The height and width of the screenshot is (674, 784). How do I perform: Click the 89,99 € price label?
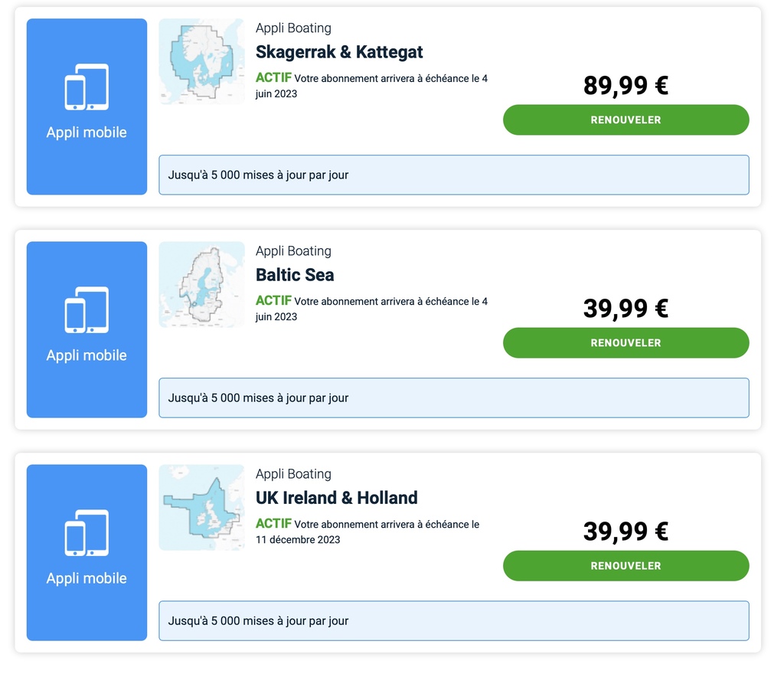tap(626, 86)
